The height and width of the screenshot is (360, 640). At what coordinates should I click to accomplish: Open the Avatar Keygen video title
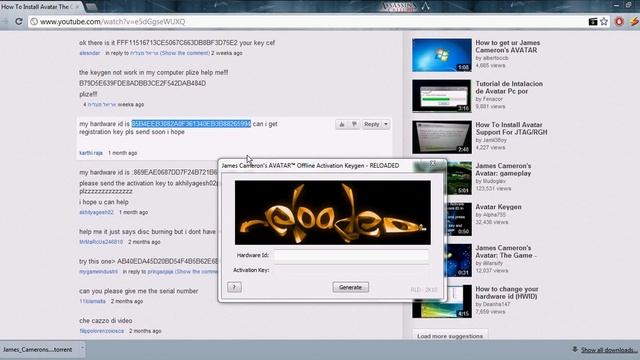coord(498,207)
